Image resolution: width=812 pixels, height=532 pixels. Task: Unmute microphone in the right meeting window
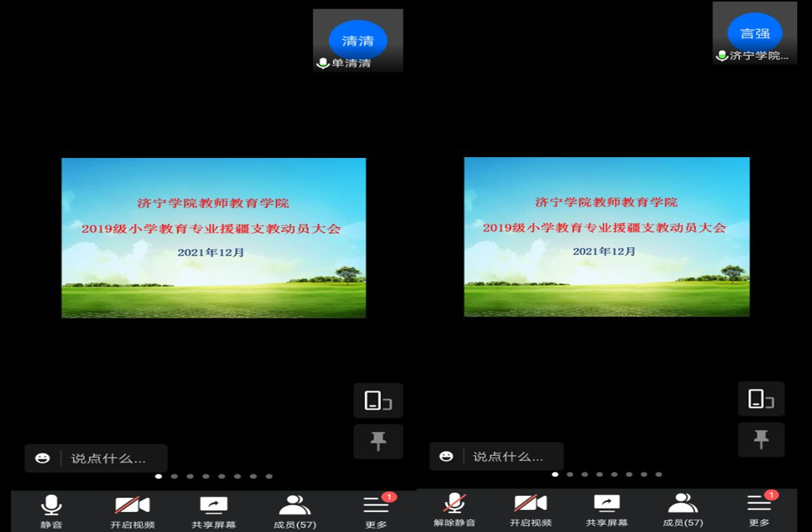coord(454,509)
